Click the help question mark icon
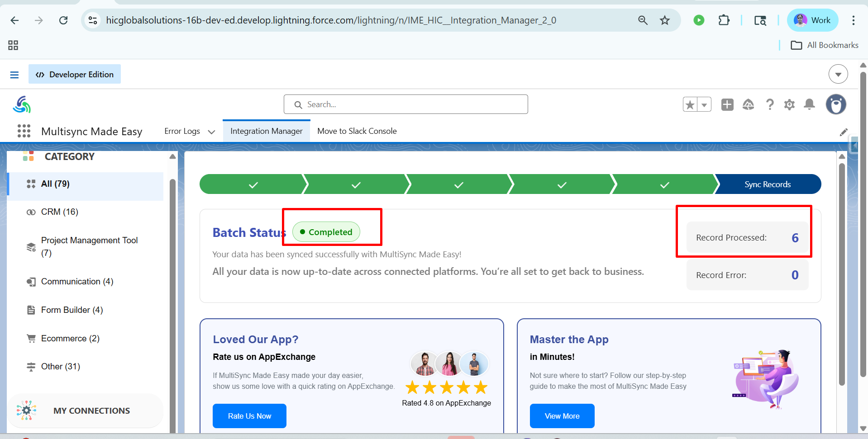868x439 pixels. (x=769, y=105)
